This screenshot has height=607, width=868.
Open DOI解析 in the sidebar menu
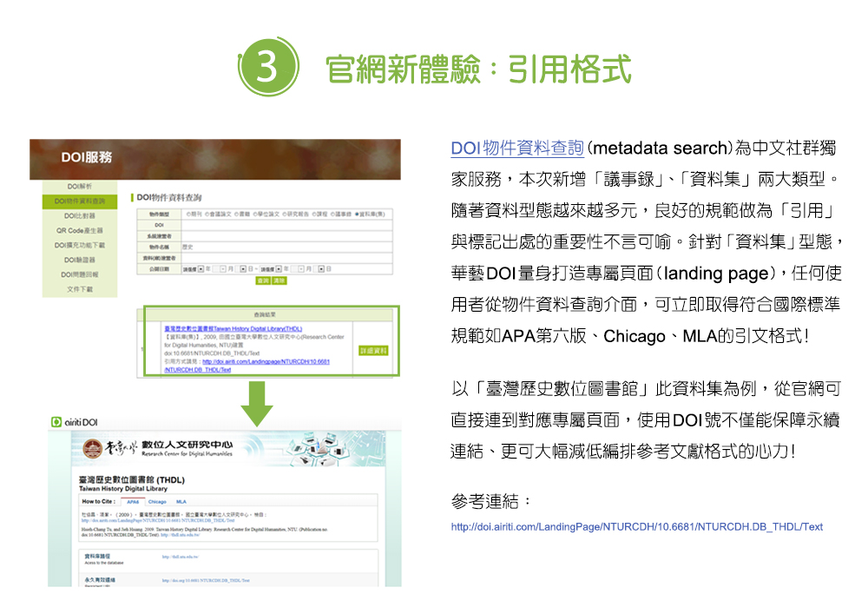tap(80, 187)
